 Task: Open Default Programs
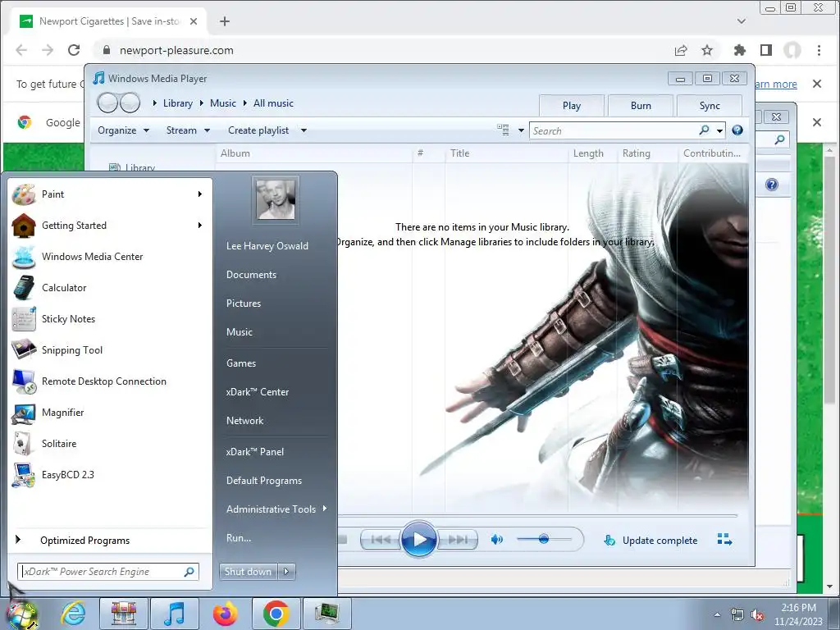point(264,481)
